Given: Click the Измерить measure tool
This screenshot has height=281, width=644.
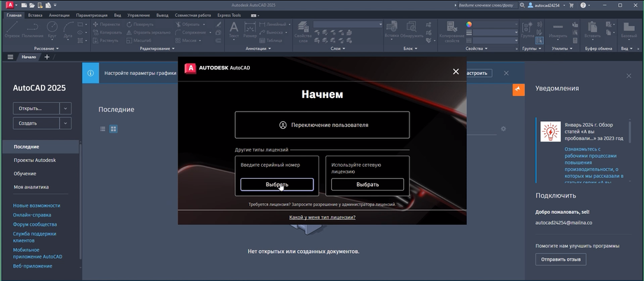Looking at the screenshot, I should tap(558, 30).
